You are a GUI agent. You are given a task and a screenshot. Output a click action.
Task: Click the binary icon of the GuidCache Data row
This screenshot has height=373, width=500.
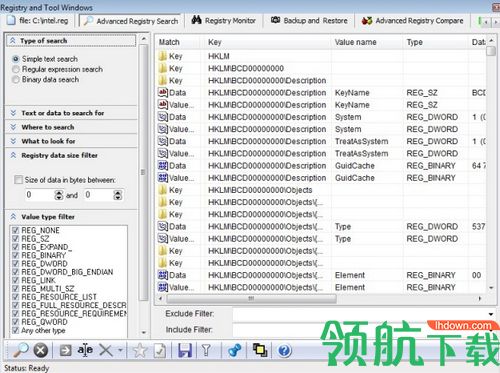tap(163, 165)
